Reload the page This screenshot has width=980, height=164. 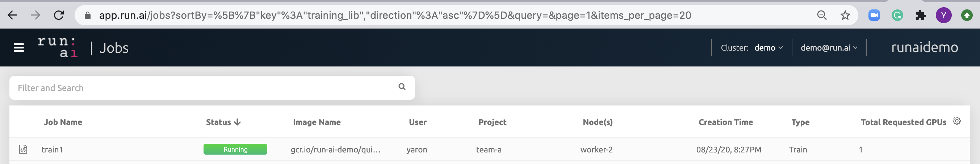59,15
